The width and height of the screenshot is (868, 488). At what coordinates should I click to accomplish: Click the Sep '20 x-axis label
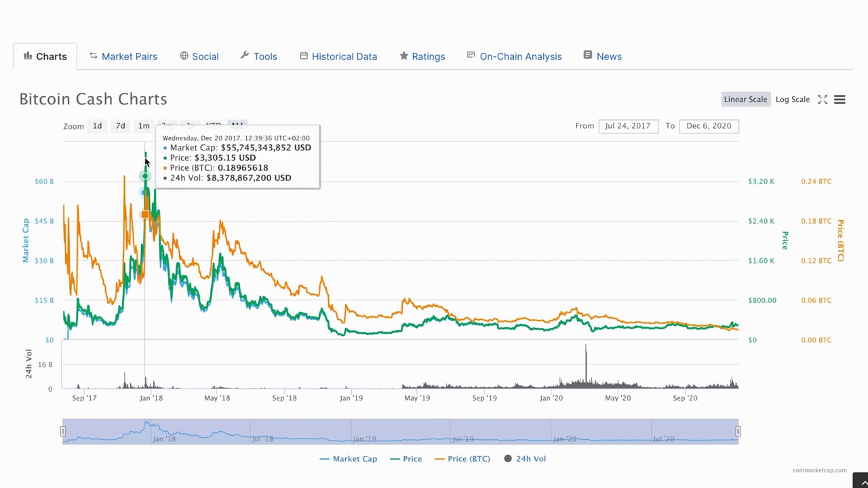[685, 398]
